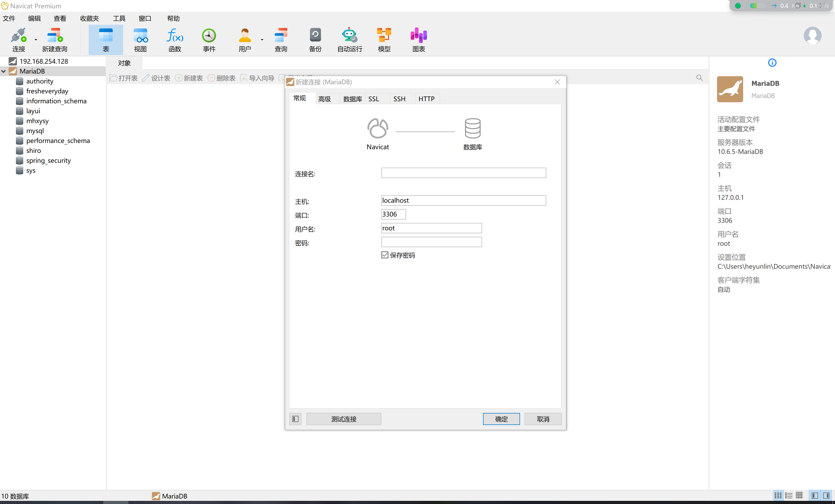The height and width of the screenshot is (504, 835).
Task: Open the 函数 functions icon
Action: pyautogui.click(x=175, y=40)
